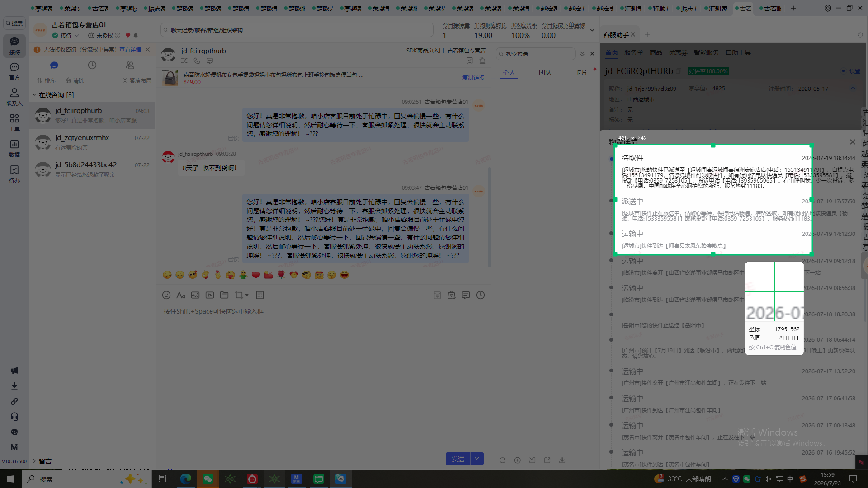Switch to the 个人 phrases tab
868x488 pixels.
[x=509, y=73]
